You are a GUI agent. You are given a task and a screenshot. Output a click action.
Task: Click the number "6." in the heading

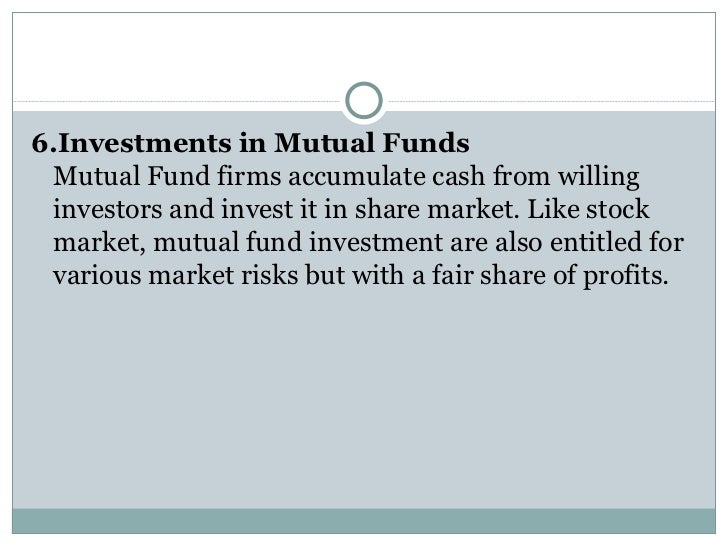point(45,143)
